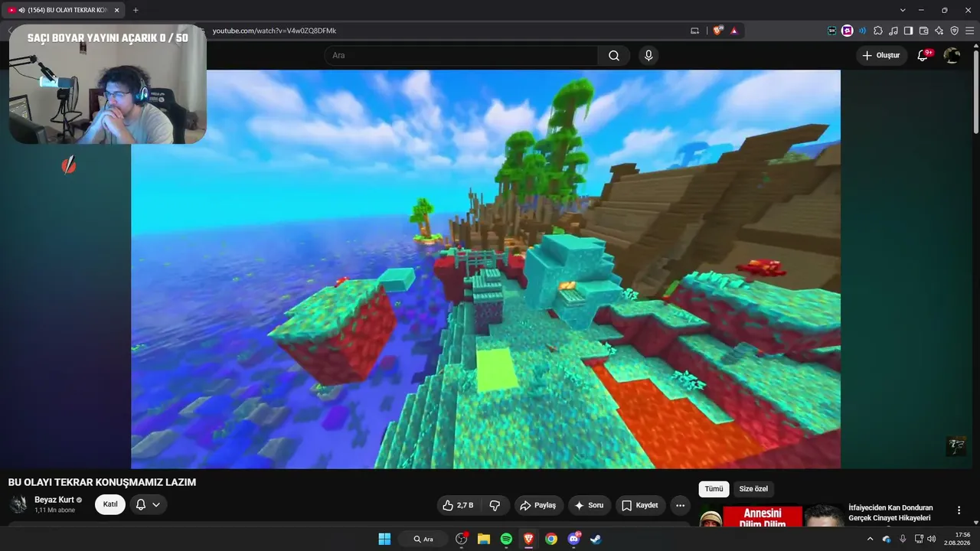Viewport: 980px width, 551px height.
Task: Open the recommended video Annesini Dilim Dilim thumbnail
Action: [771, 516]
